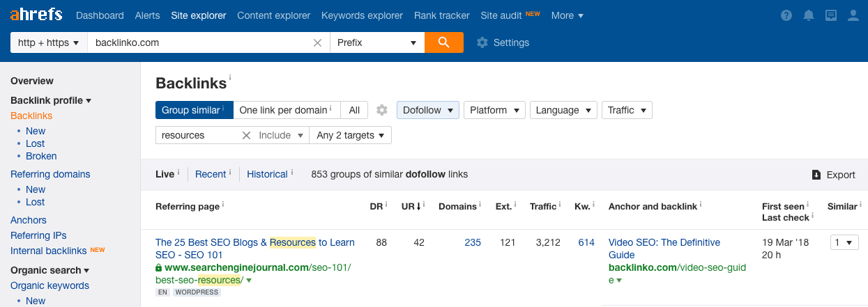Image resolution: width=868 pixels, height=307 pixels.
Task: Sort the table by UR column
Action: 409,206
